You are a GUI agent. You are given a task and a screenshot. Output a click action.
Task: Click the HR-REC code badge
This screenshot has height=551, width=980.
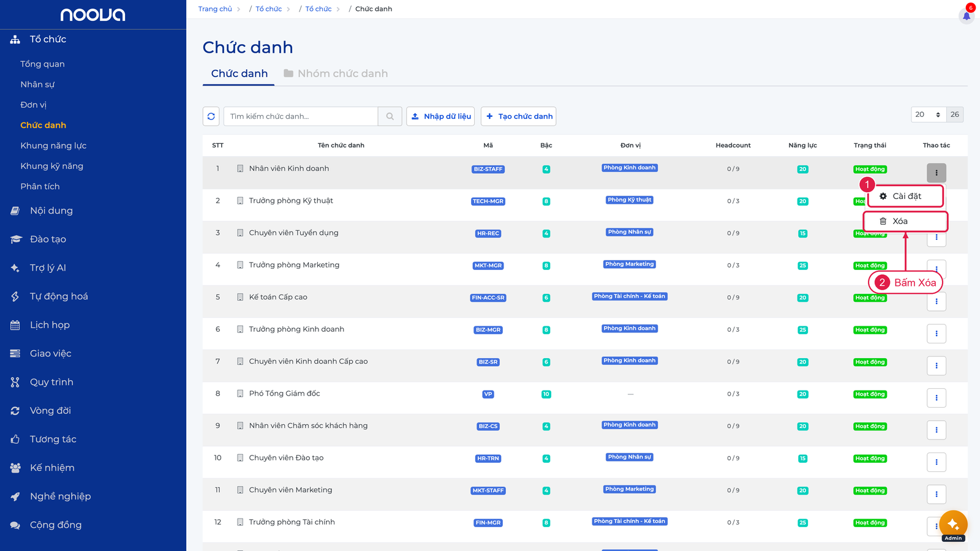coord(488,233)
